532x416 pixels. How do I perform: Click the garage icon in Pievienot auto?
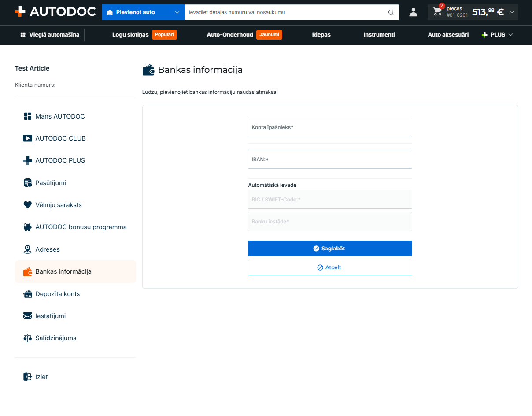[x=110, y=12]
